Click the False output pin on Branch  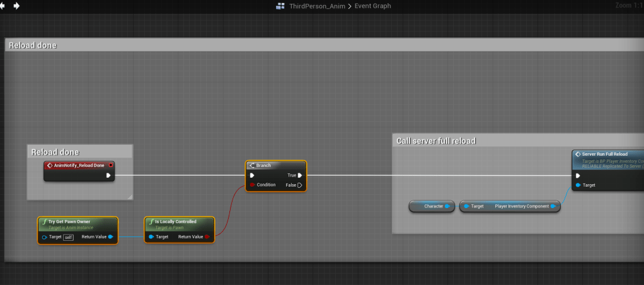tap(300, 185)
